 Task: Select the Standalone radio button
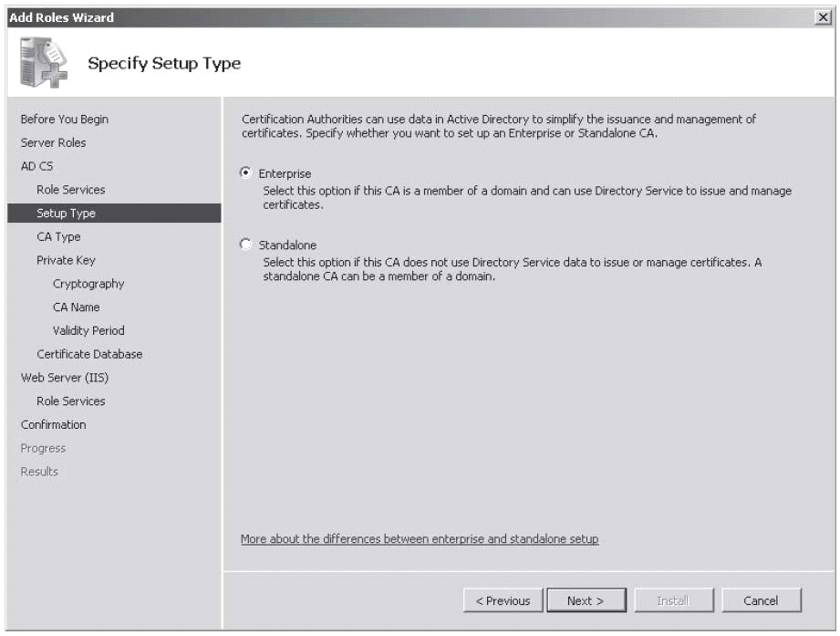(245, 245)
